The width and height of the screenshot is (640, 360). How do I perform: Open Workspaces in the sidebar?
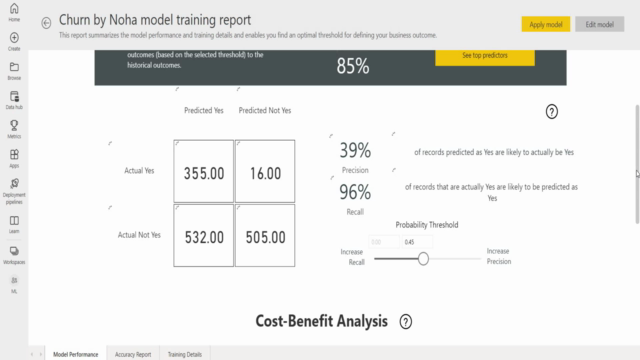pyautogui.click(x=14, y=256)
